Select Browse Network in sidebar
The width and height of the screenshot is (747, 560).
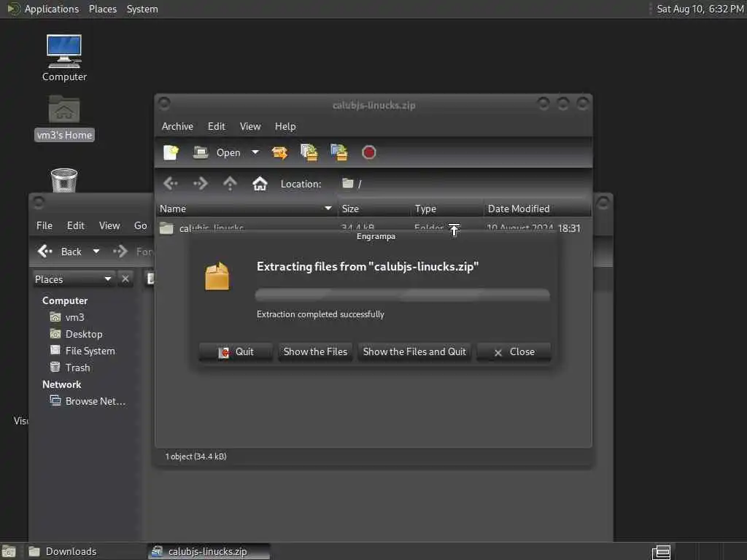pos(88,401)
